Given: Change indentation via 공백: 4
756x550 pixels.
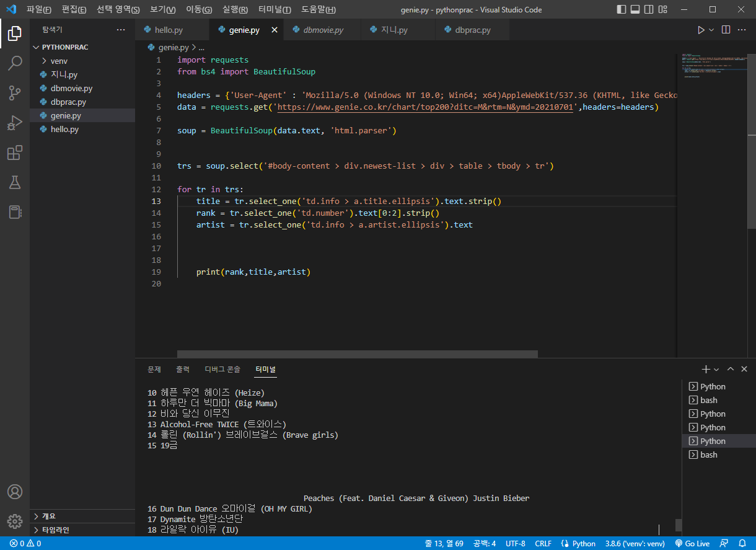Looking at the screenshot, I should (x=485, y=544).
